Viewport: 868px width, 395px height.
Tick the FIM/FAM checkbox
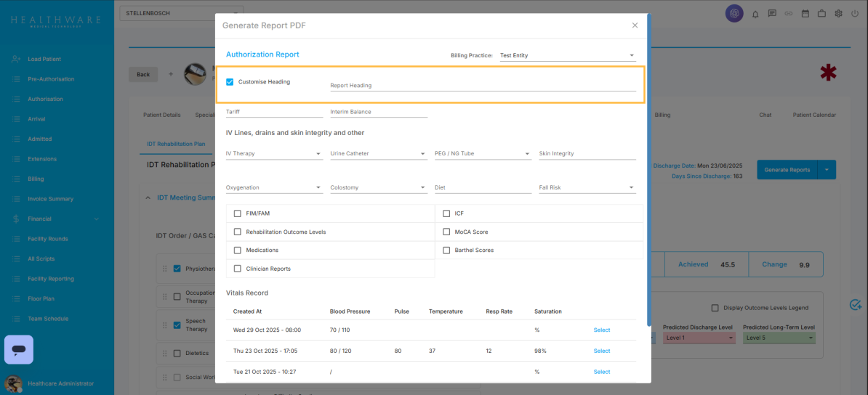pyautogui.click(x=238, y=213)
